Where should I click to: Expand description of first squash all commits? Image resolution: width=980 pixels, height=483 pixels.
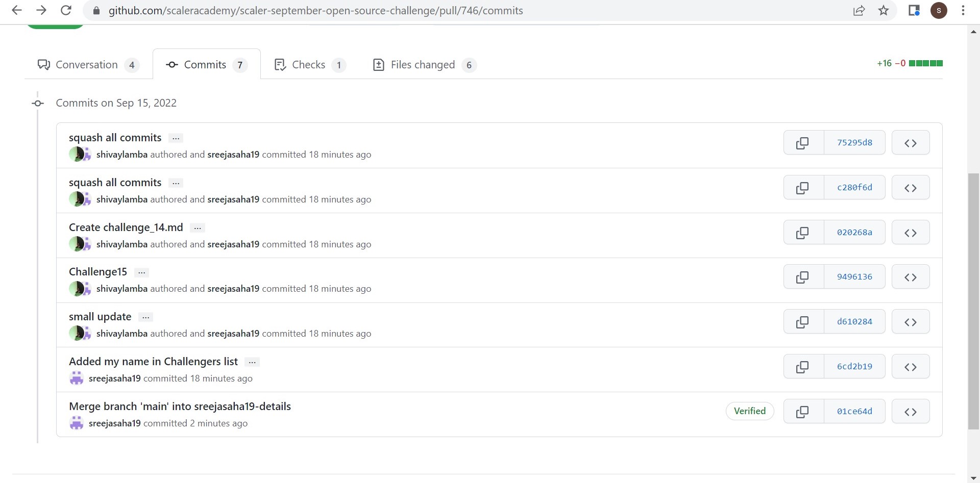[x=176, y=138]
